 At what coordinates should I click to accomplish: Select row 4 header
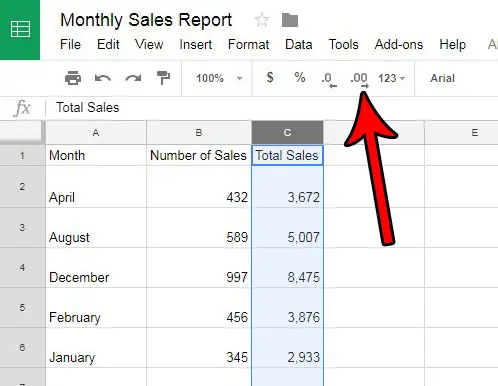(x=22, y=268)
